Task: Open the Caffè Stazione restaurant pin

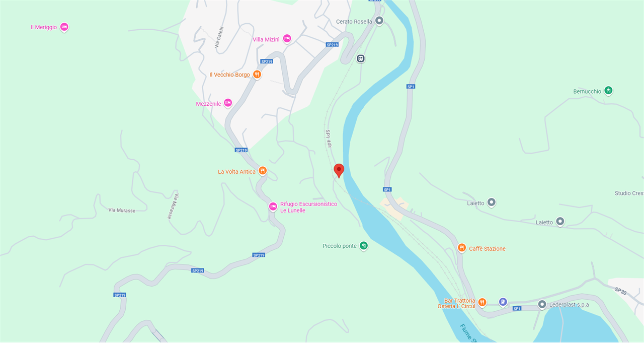Action: [x=461, y=248]
